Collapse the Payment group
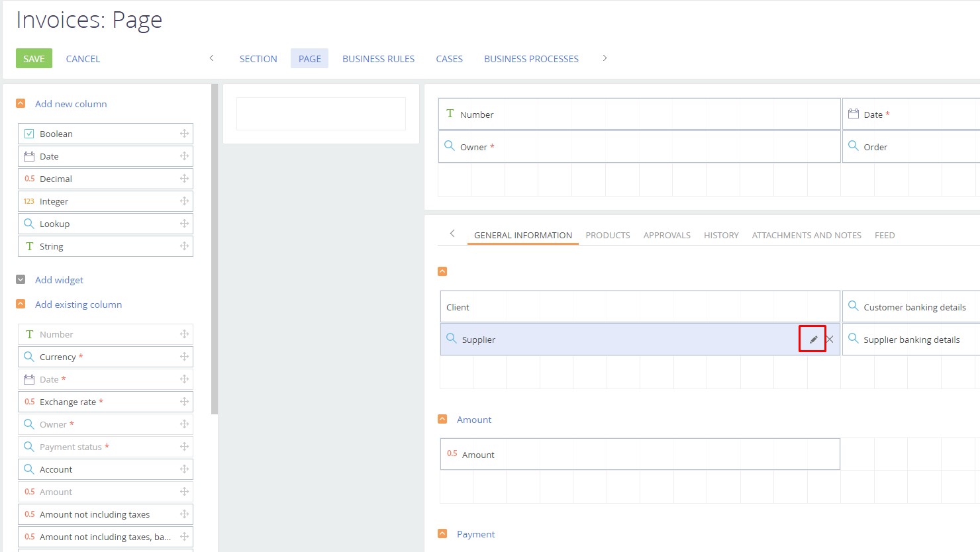The height and width of the screenshot is (552, 980). click(442, 533)
